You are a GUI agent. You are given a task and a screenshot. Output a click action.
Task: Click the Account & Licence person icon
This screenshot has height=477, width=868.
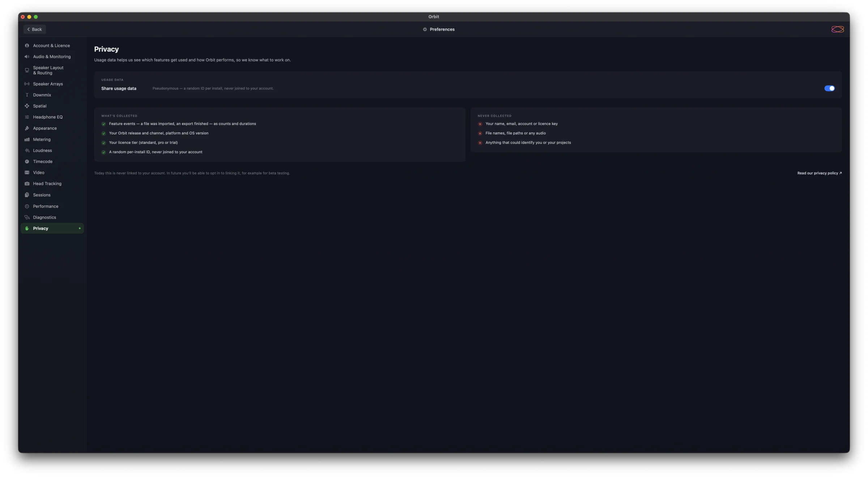click(27, 46)
